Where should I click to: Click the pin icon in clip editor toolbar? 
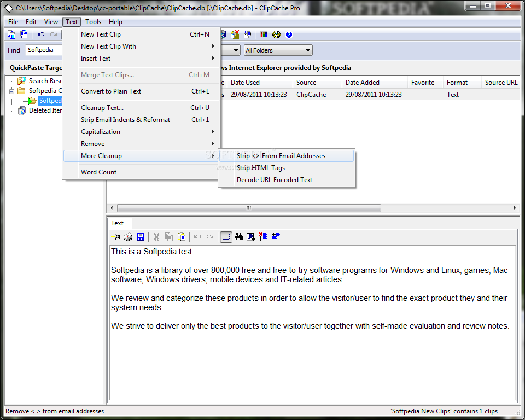click(115, 237)
